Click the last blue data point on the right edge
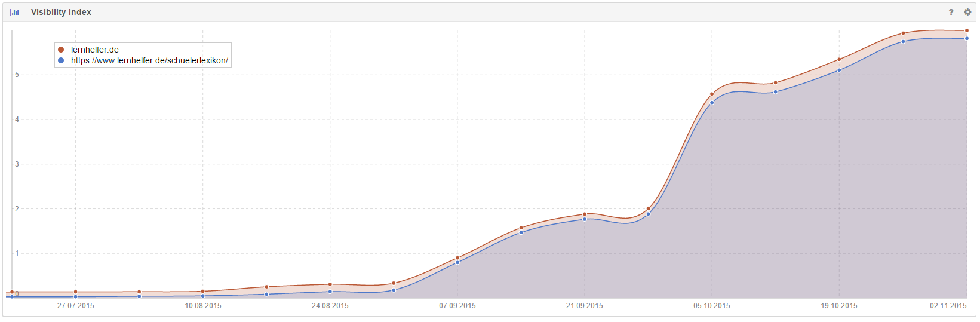This screenshot has width=980, height=322. coord(966,39)
